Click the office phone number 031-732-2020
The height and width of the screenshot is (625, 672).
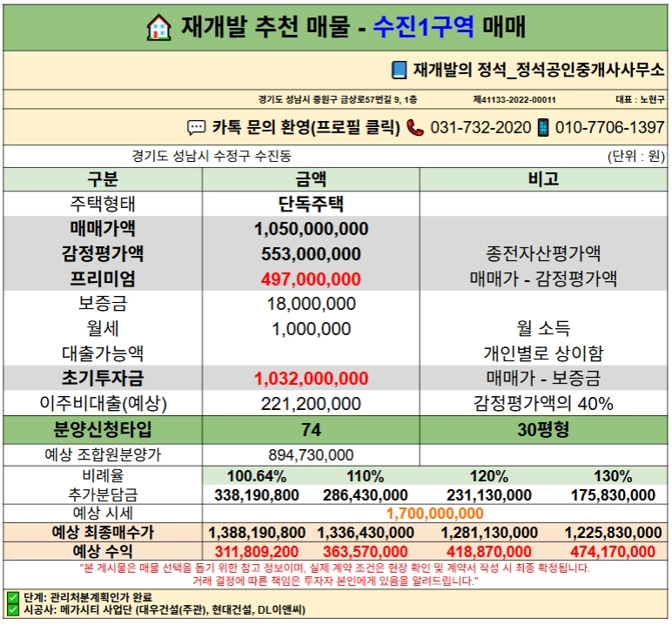(x=480, y=128)
